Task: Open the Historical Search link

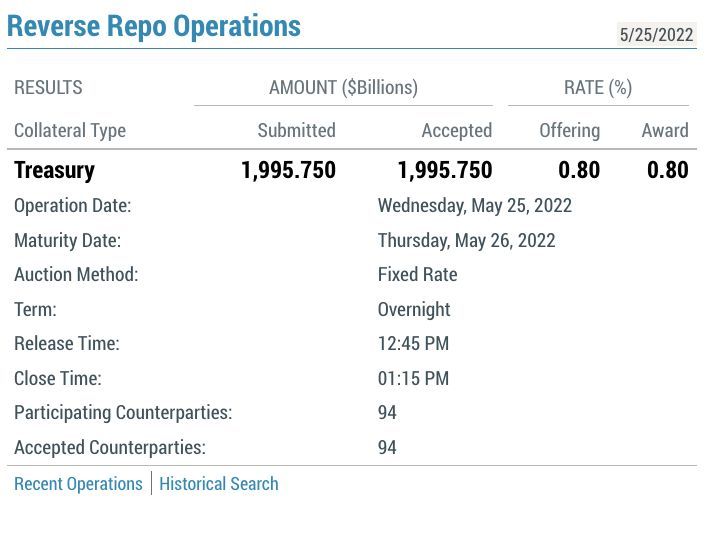Action: [218, 484]
